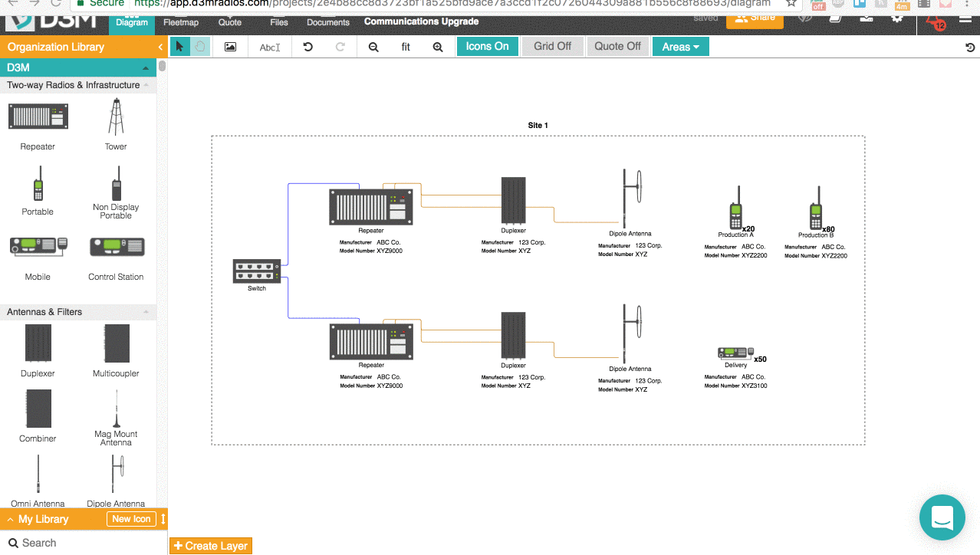
Task: Choose the Tower icon from the library
Action: click(x=115, y=117)
